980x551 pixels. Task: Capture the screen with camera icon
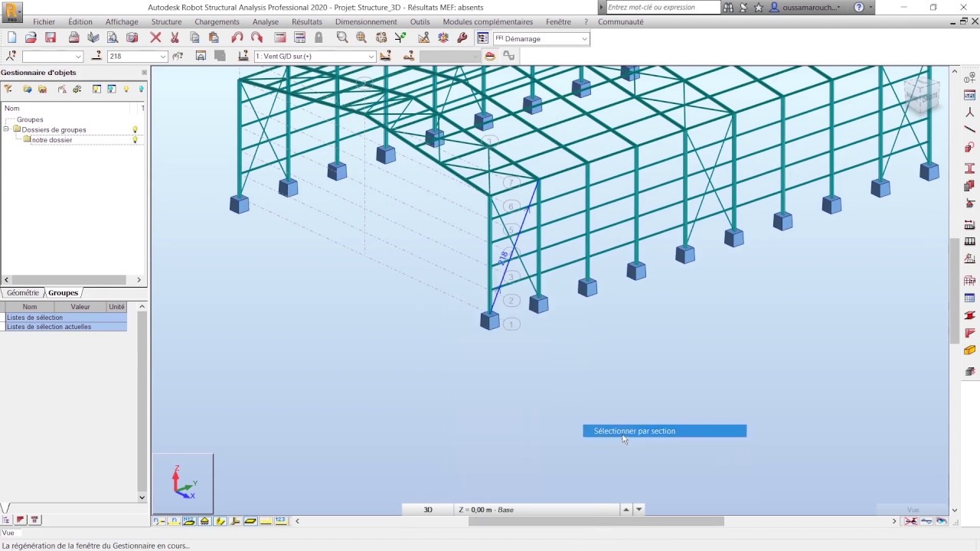click(x=132, y=38)
